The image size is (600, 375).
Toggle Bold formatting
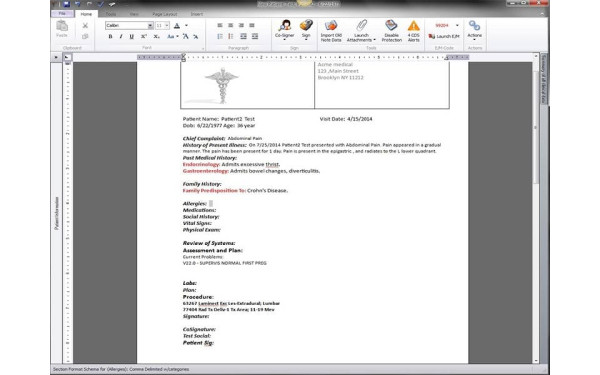tap(110, 36)
